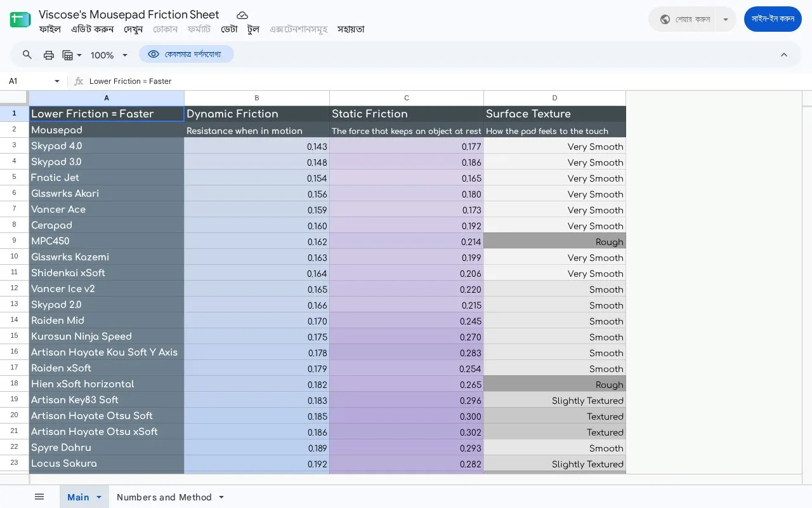Image resolution: width=812 pixels, height=508 pixels.
Task: Select the 'Fnatic Jet' cell
Action: [107, 177]
